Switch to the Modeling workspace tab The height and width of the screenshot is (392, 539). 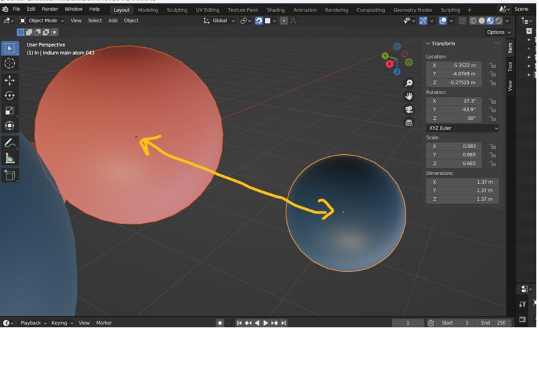[148, 10]
